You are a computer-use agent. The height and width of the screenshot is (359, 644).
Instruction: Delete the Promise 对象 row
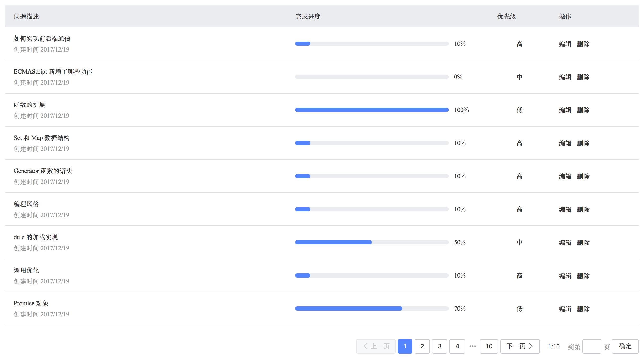pyautogui.click(x=583, y=309)
